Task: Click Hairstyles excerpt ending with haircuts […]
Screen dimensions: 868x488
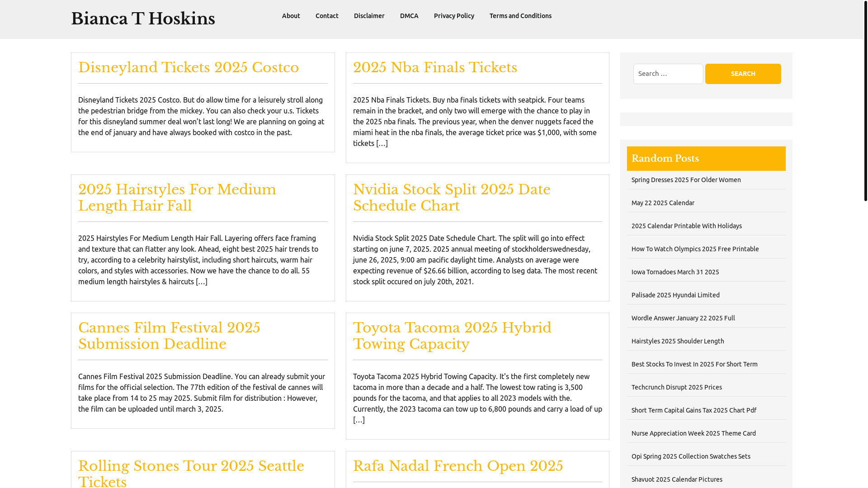Action: point(202,282)
